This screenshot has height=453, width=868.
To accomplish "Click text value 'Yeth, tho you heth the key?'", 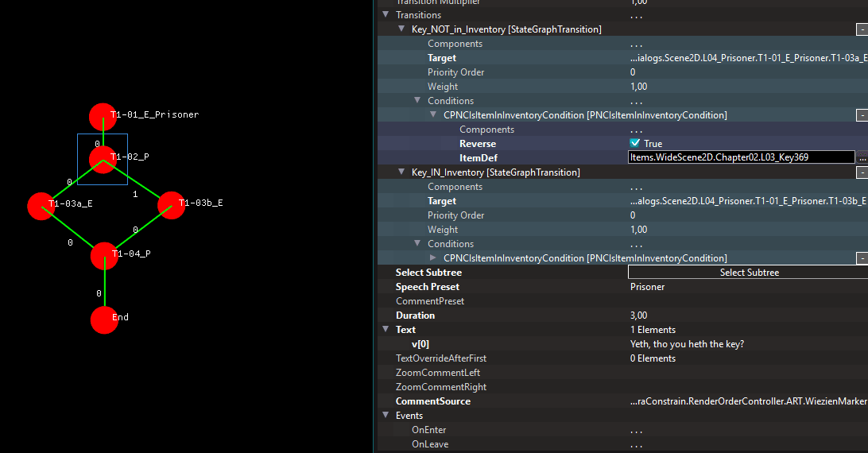I will pos(687,344).
